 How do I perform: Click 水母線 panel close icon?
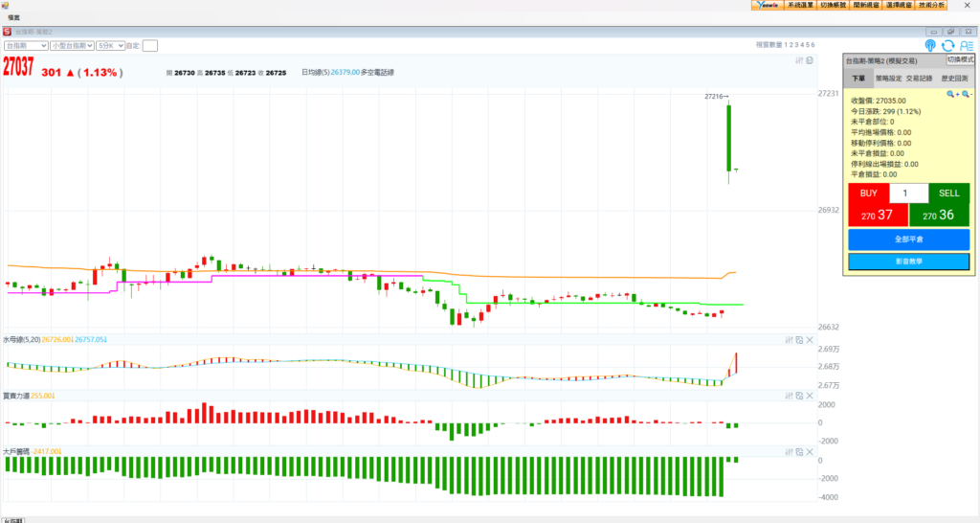809,339
